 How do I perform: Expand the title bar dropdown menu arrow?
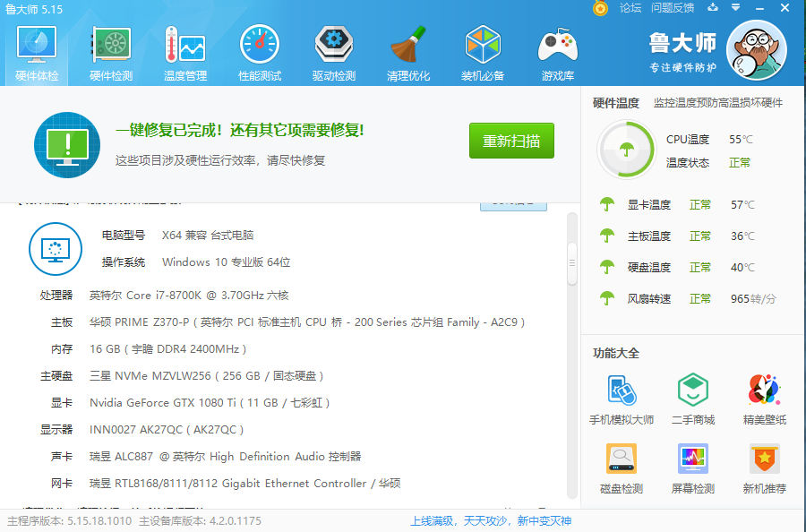735,8
